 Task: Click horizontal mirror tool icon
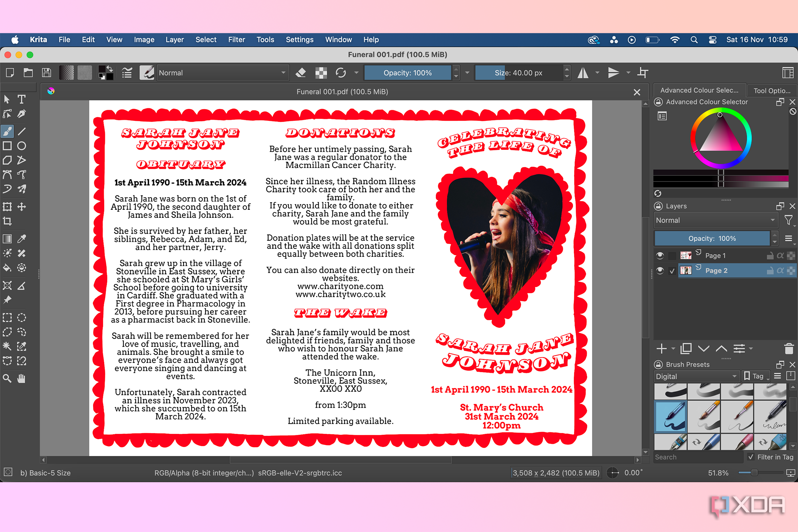[x=583, y=73]
